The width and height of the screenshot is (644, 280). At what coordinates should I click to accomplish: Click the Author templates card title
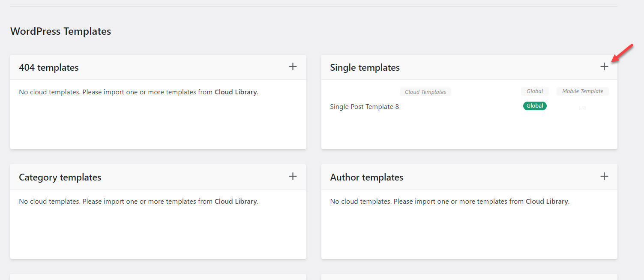click(367, 177)
